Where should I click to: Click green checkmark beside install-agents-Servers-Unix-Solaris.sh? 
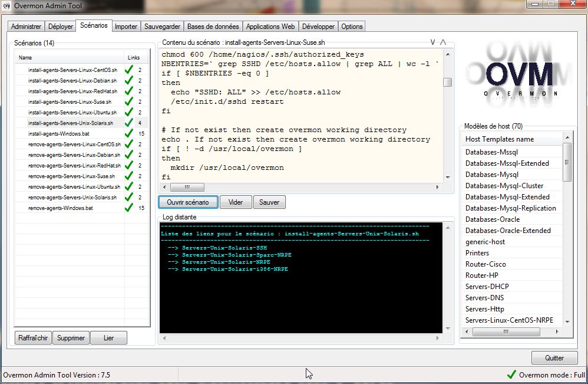coord(129,123)
